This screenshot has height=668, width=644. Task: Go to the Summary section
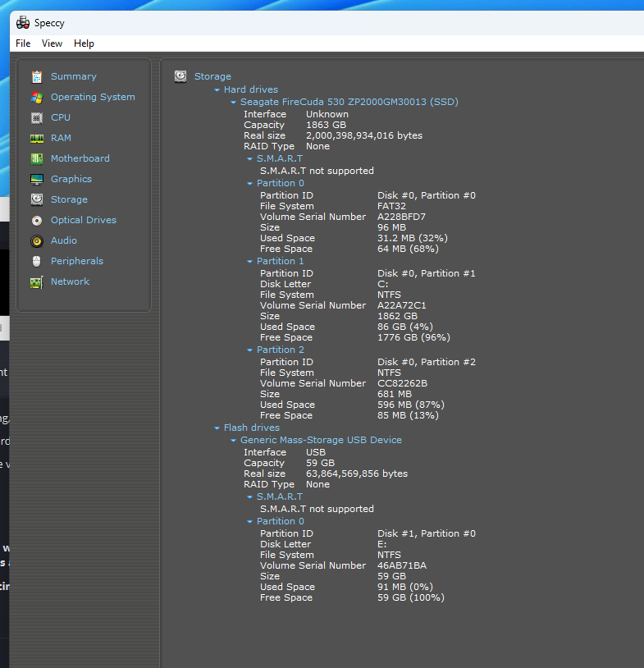tap(74, 76)
